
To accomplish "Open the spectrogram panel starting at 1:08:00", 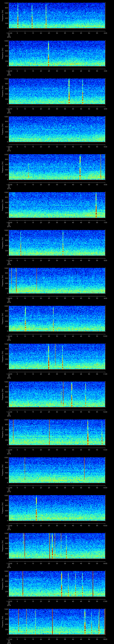I will click(57, 280).
